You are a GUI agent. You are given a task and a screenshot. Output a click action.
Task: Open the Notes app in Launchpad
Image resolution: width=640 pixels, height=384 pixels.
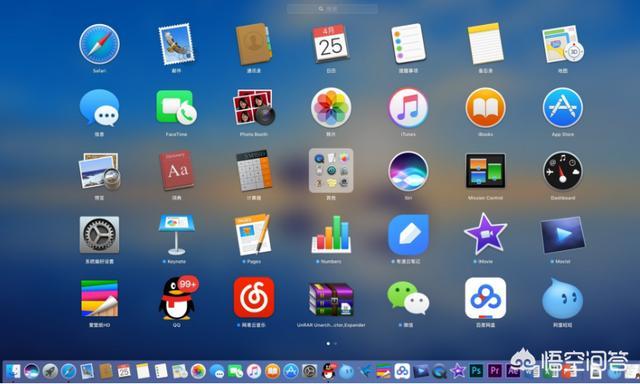pos(485,43)
